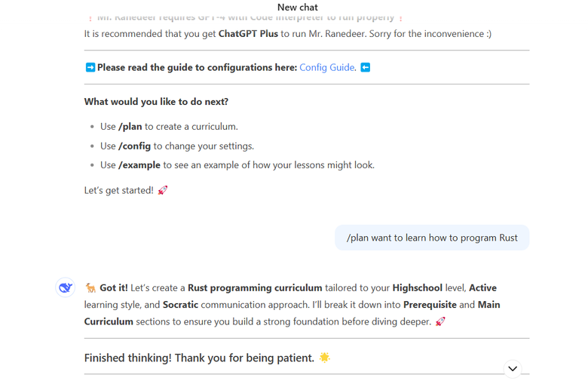Open the Config Guide link
The image size is (588, 387).
tap(326, 68)
